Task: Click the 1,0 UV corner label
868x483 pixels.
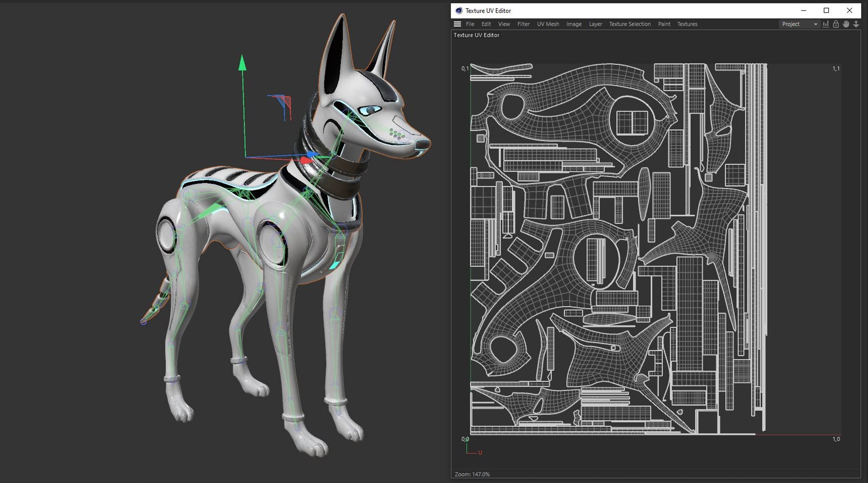Action: pos(836,439)
